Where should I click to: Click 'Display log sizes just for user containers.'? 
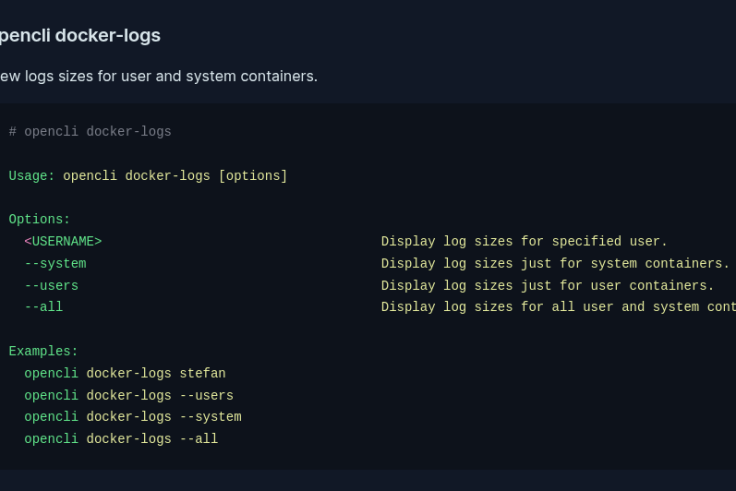(x=547, y=285)
